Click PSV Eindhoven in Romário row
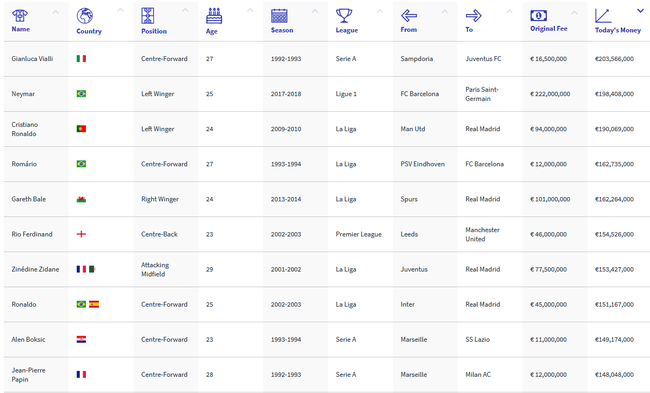 pos(422,164)
